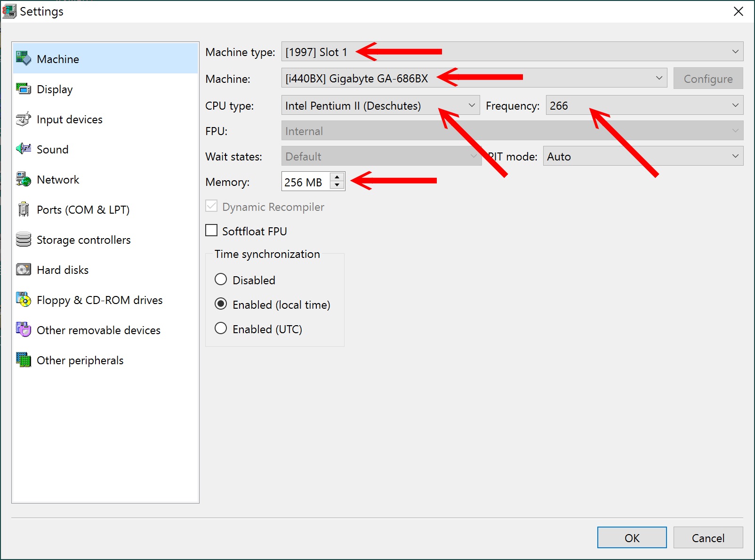755x560 pixels.
Task: Switch to the Display settings page
Action: 105,89
